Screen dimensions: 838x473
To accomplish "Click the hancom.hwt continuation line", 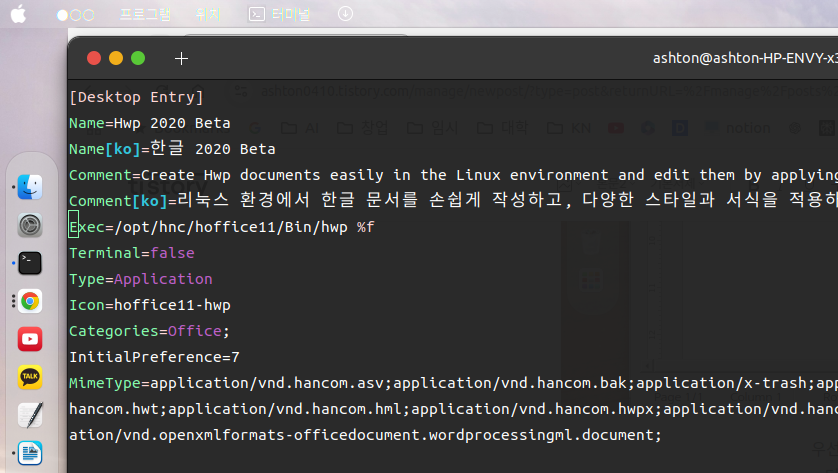I will coord(453,409).
